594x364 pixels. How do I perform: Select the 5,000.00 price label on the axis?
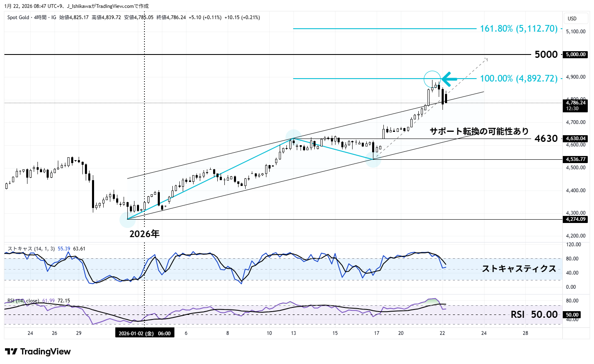tap(576, 54)
